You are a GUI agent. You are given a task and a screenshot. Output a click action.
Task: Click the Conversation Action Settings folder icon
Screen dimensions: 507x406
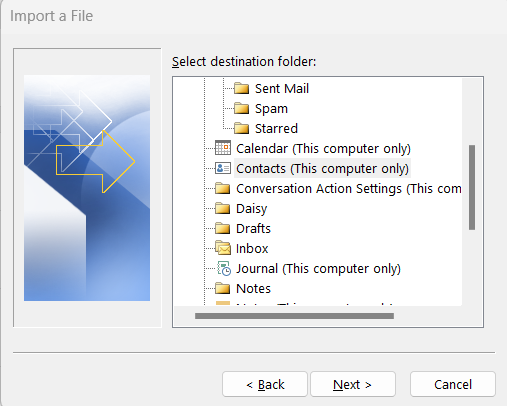[223, 188]
